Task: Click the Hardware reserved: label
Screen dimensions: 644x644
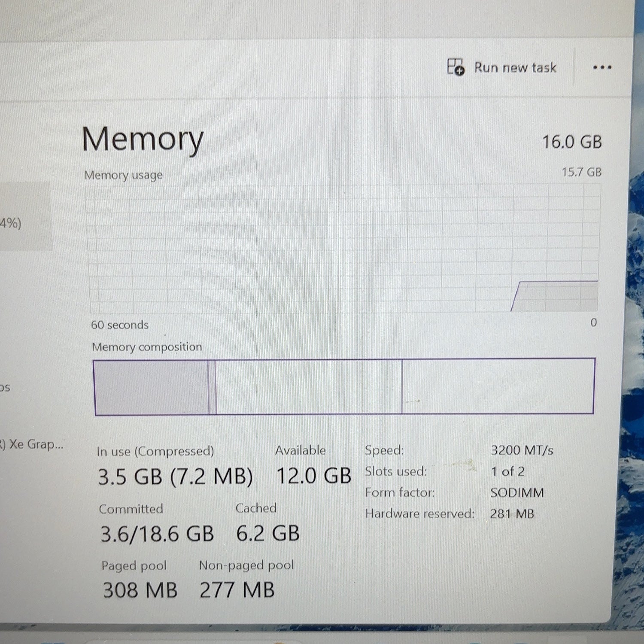Action: (420, 513)
